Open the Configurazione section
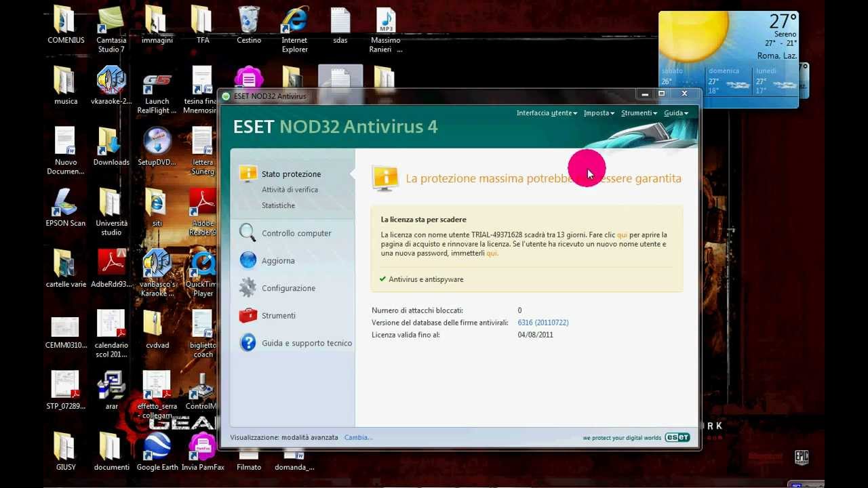Viewport: 868px width, 488px height. [x=288, y=288]
